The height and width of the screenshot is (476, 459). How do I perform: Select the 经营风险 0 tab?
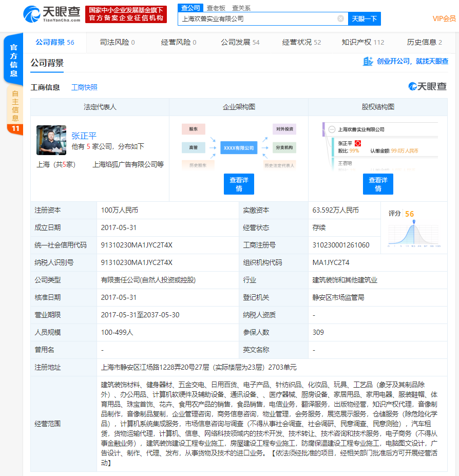179,42
